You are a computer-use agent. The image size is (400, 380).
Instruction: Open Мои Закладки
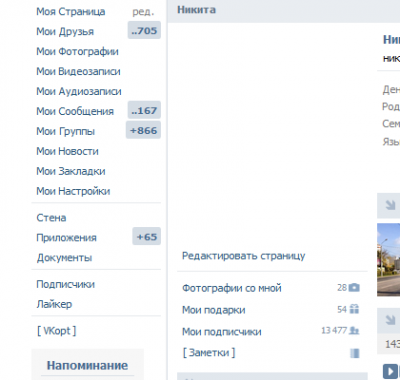pos(71,171)
